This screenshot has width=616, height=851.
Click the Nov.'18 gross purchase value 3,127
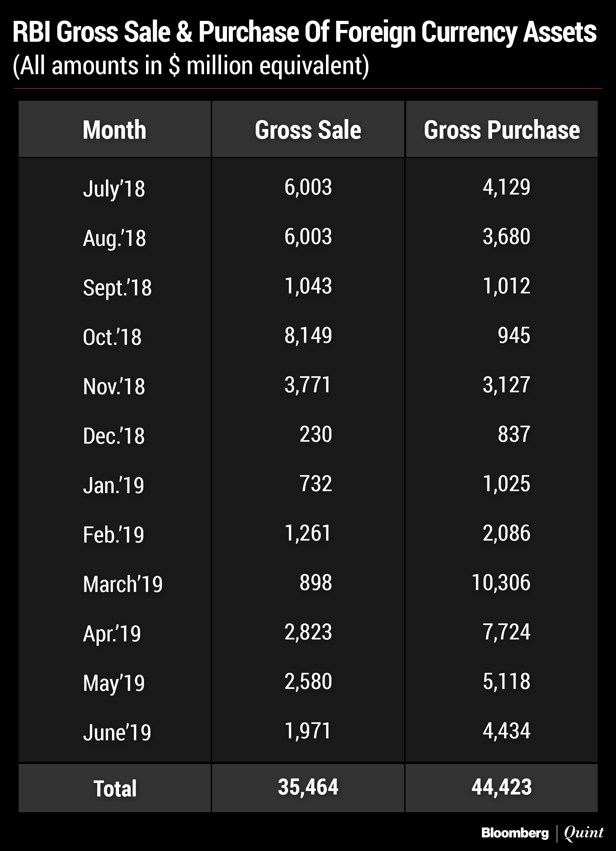click(506, 385)
